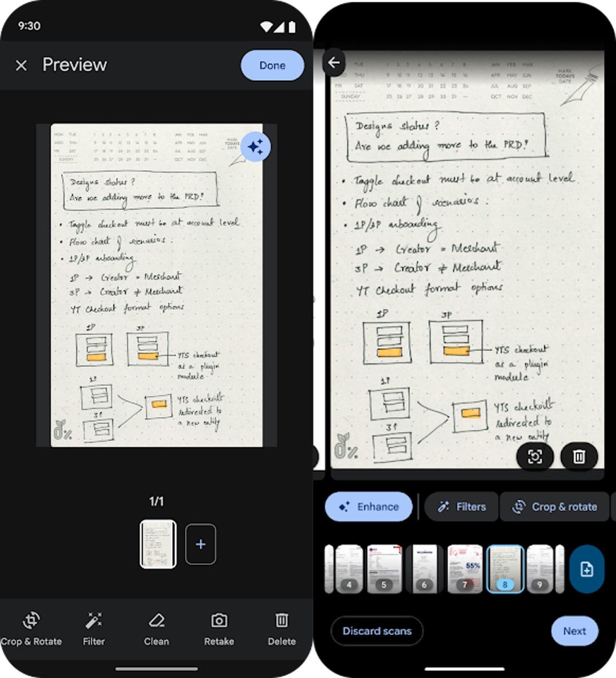The width and height of the screenshot is (616, 678).
Task: Tap the trash icon over scanned page
Action: pyautogui.click(x=579, y=457)
